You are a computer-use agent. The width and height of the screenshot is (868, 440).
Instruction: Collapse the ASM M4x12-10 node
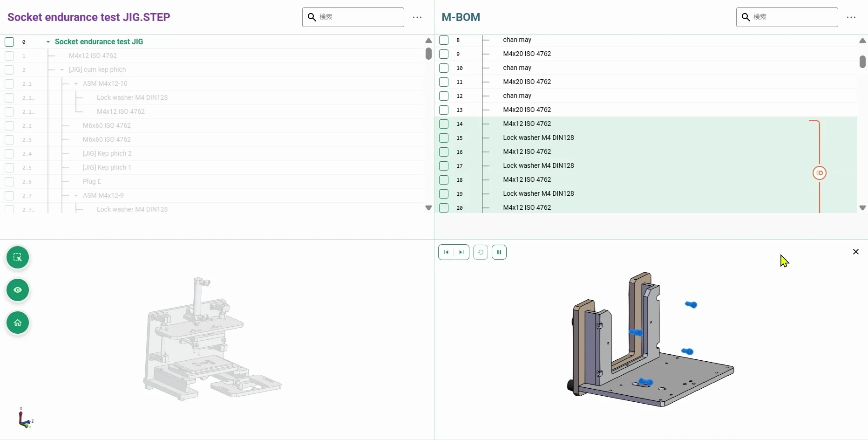tap(76, 84)
